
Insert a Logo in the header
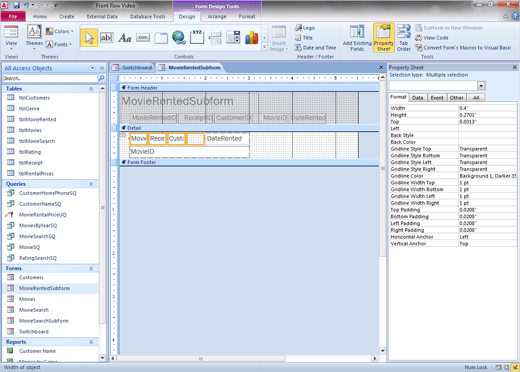(305, 28)
